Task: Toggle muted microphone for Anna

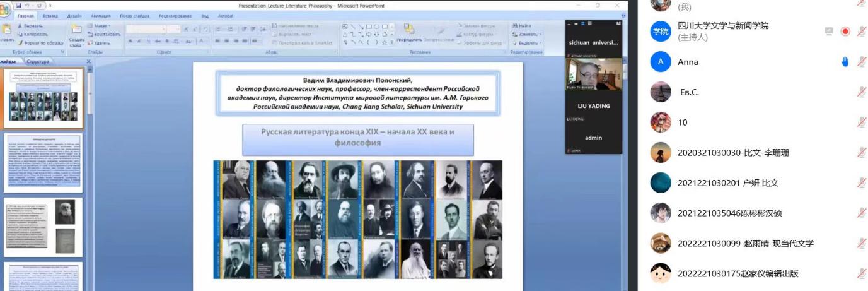Action: pos(862,62)
